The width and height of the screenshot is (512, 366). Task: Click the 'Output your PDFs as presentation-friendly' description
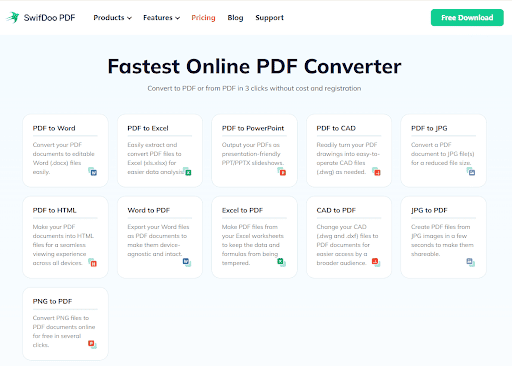point(253,154)
